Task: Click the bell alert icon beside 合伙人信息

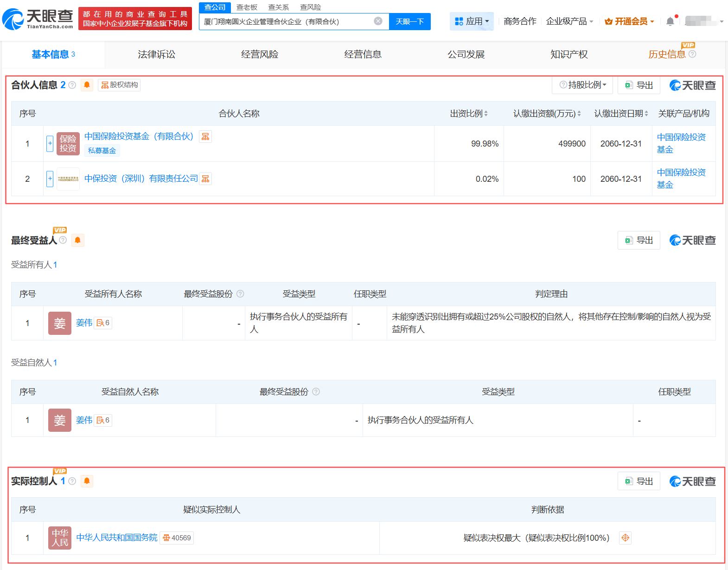Action: click(x=87, y=85)
